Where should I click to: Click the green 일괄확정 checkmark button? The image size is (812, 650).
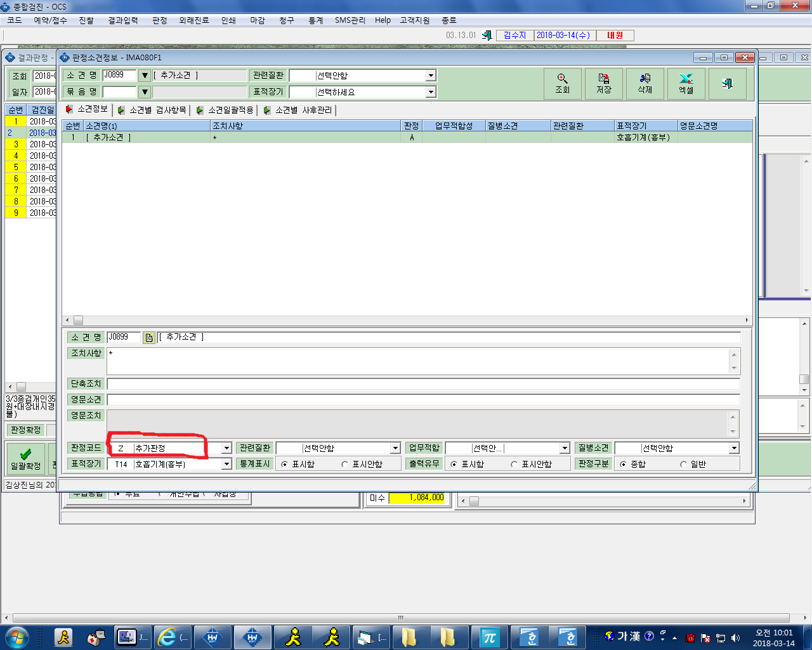click(25, 458)
